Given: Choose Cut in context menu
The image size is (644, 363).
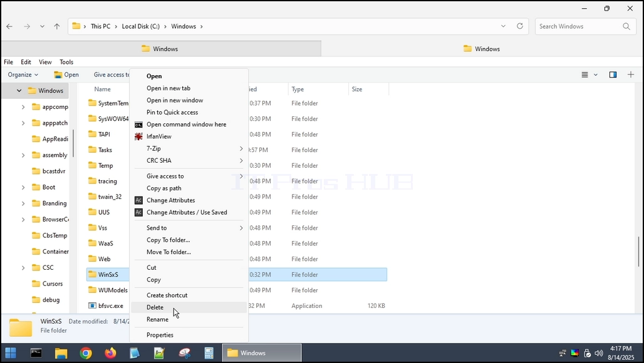Looking at the screenshot, I should [189, 267].
